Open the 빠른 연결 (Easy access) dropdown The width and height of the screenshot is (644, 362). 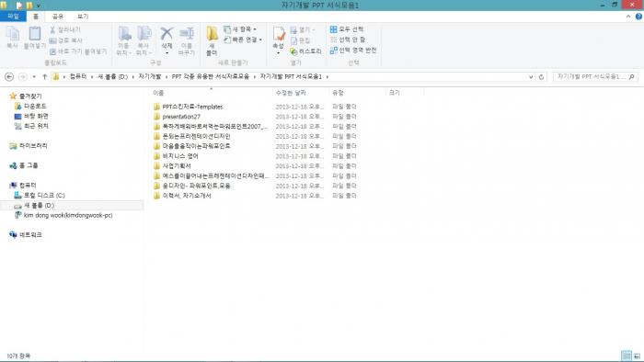(x=243, y=40)
